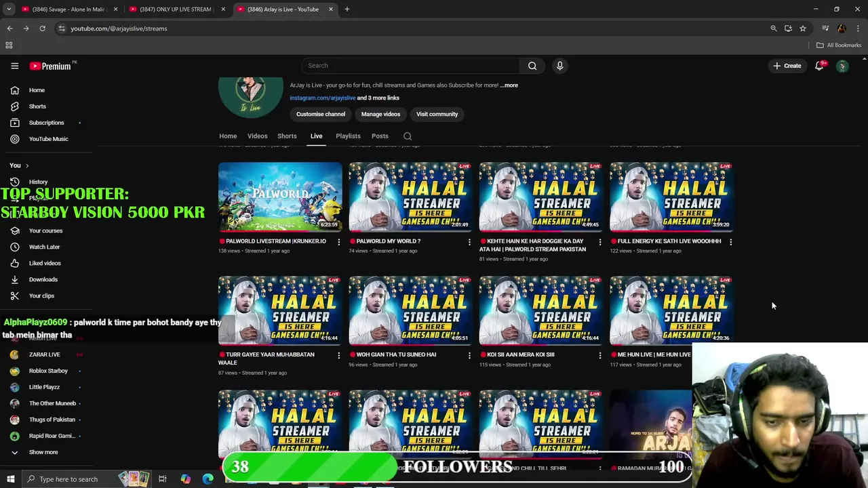Open Your courses in sidebar

click(x=45, y=230)
